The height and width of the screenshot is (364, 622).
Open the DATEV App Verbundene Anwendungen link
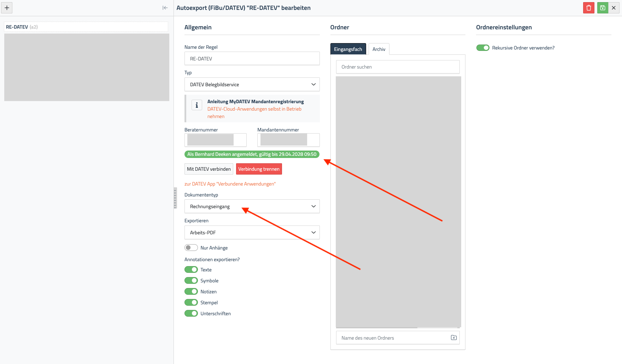(230, 184)
